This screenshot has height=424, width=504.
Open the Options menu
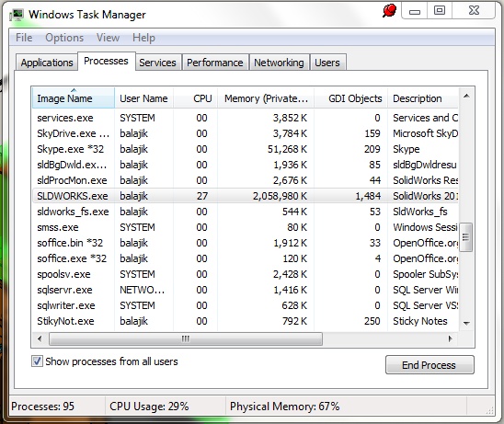point(64,38)
